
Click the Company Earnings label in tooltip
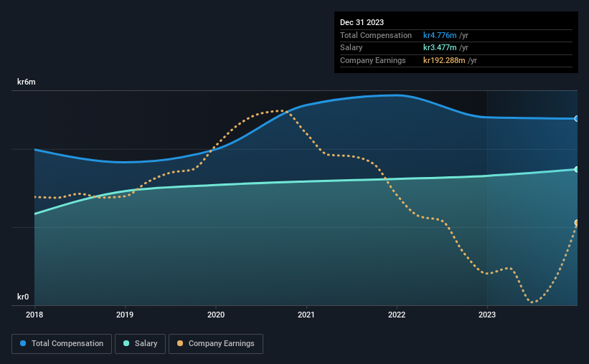point(372,60)
